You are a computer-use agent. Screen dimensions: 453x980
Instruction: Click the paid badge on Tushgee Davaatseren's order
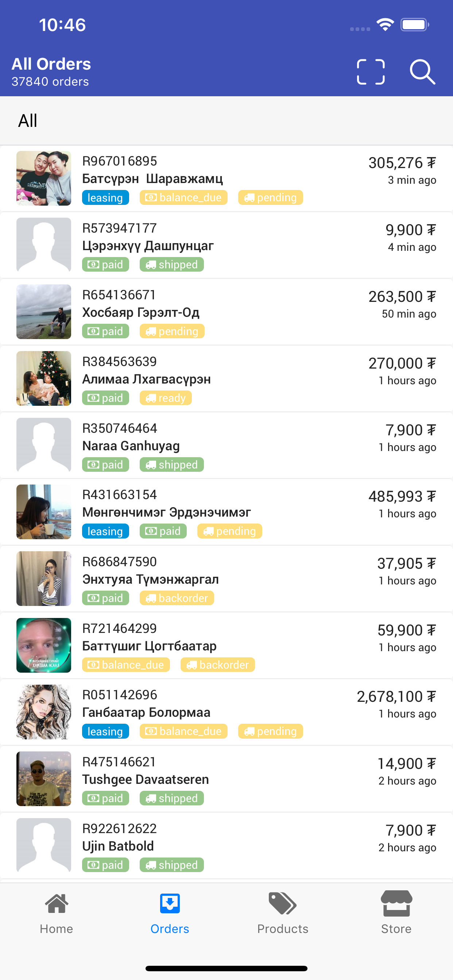click(x=105, y=798)
